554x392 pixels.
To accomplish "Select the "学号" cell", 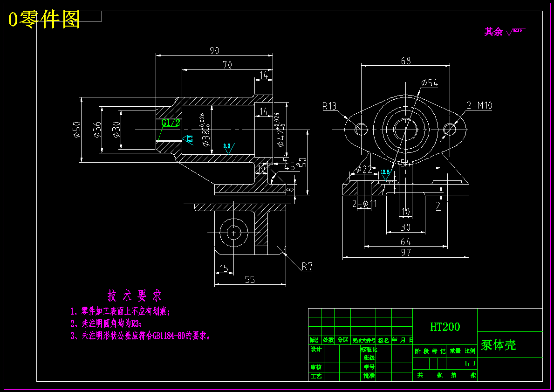I will 369,367.
